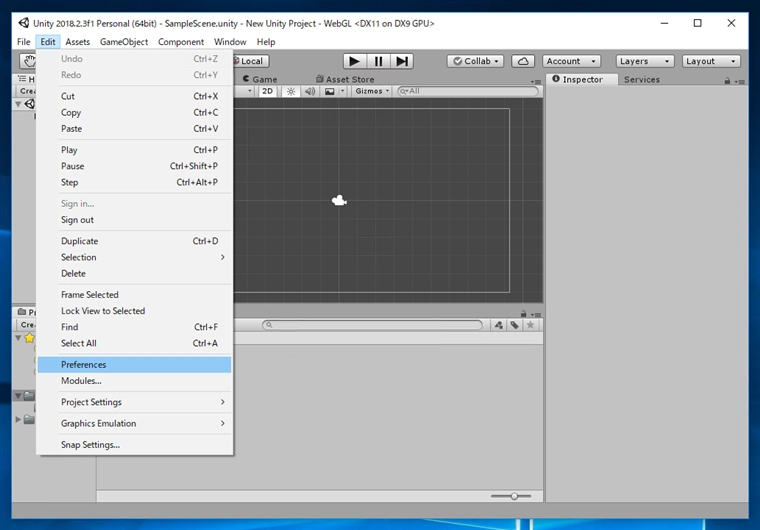This screenshot has height=530, width=760.
Task: Select Pause entry in Edit menu
Action: [x=134, y=166]
